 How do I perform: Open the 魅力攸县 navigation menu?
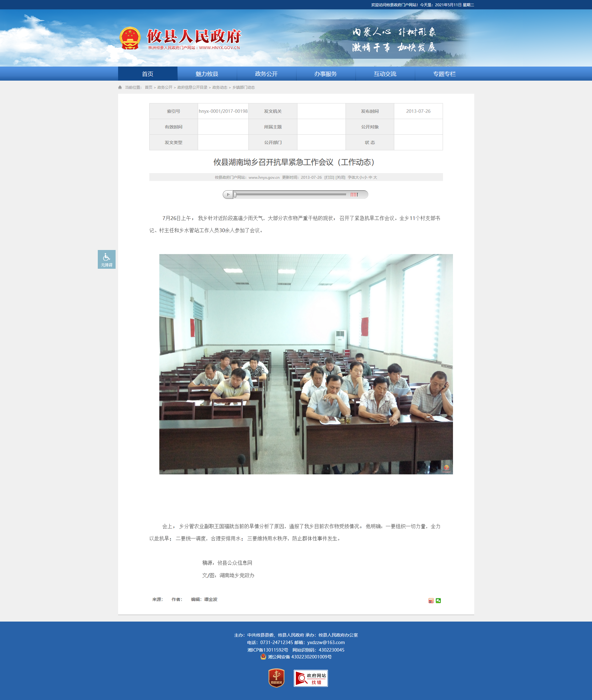pos(207,74)
